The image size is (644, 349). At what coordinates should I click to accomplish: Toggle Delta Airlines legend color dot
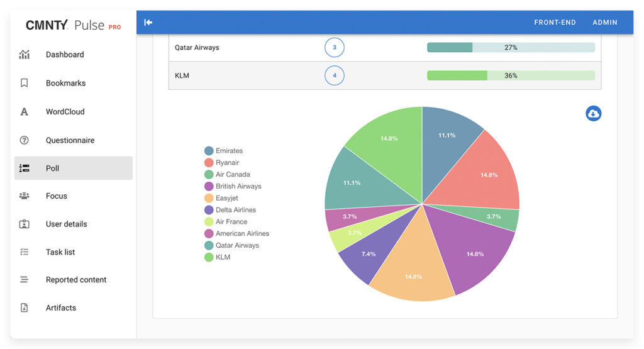(209, 210)
